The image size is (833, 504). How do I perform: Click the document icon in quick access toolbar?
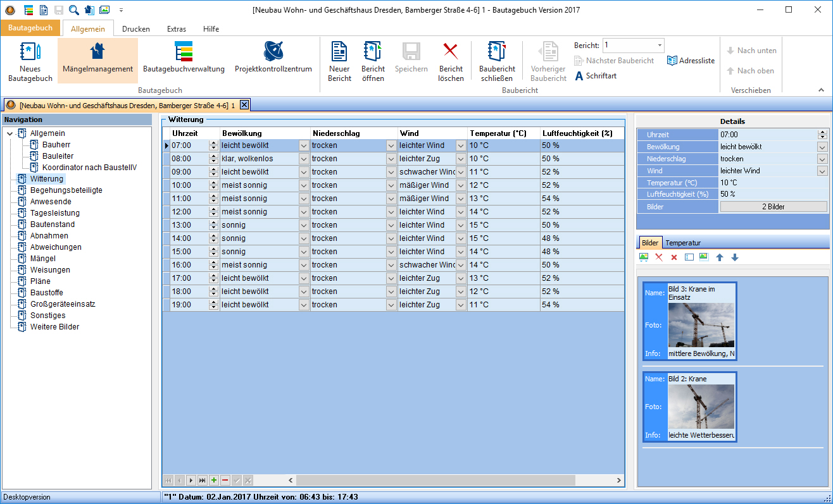(44, 9)
